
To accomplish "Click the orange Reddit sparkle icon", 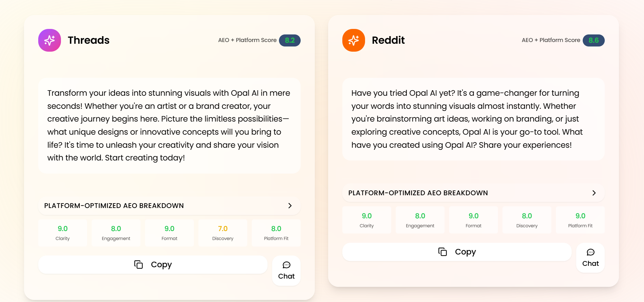I will coord(353,40).
